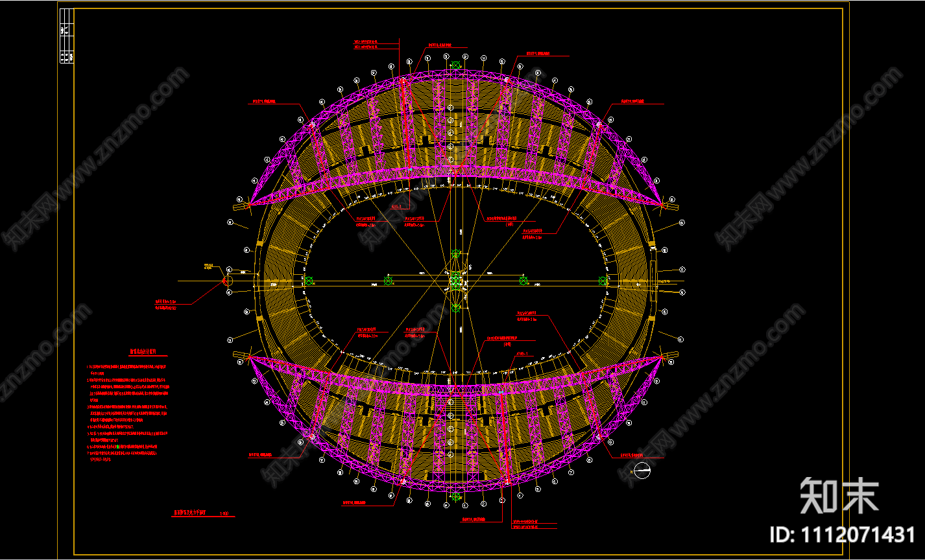Image resolution: width=925 pixels, height=560 pixels.
Task: Pick the green survey marker at the bottom of the vertical axis
Action: tap(456, 497)
